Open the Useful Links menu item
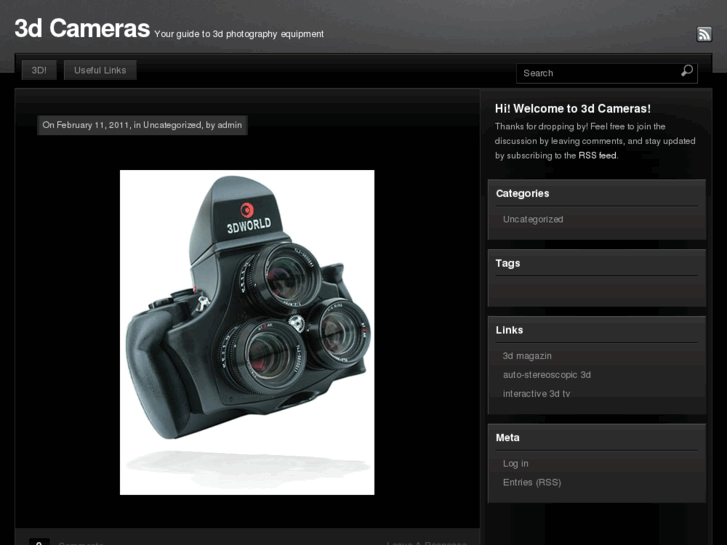The width and height of the screenshot is (727, 545). coord(100,70)
